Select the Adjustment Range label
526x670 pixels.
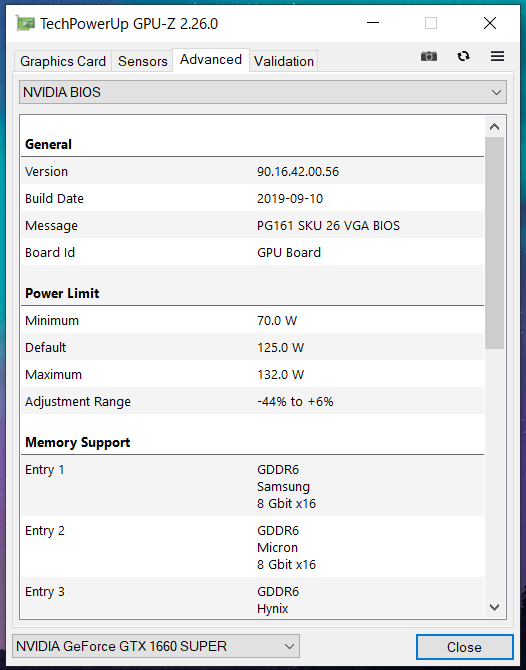point(78,401)
